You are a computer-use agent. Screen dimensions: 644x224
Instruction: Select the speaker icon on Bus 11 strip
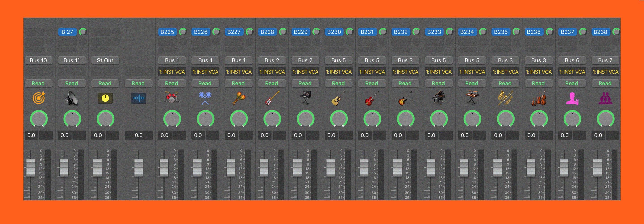pos(72,98)
